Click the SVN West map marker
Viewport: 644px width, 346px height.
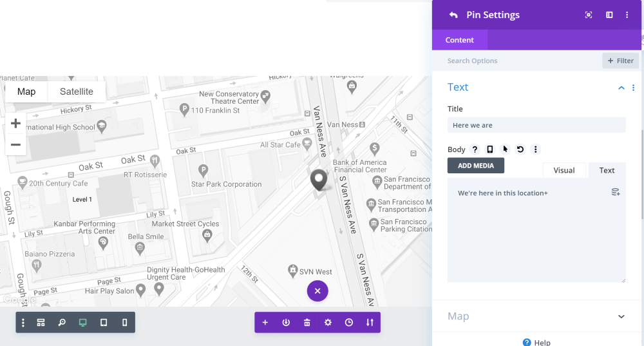(x=292, y=271)
